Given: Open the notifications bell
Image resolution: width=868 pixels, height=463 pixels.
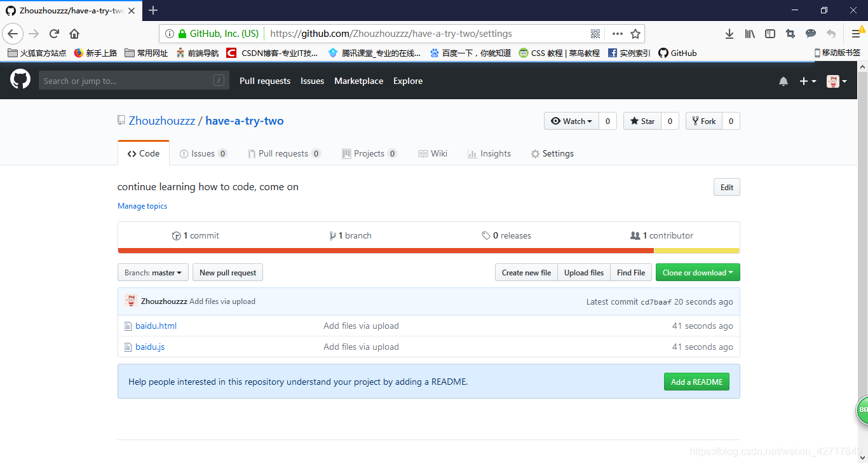Looking at the screenshot, I should click(x=783, y=81).
